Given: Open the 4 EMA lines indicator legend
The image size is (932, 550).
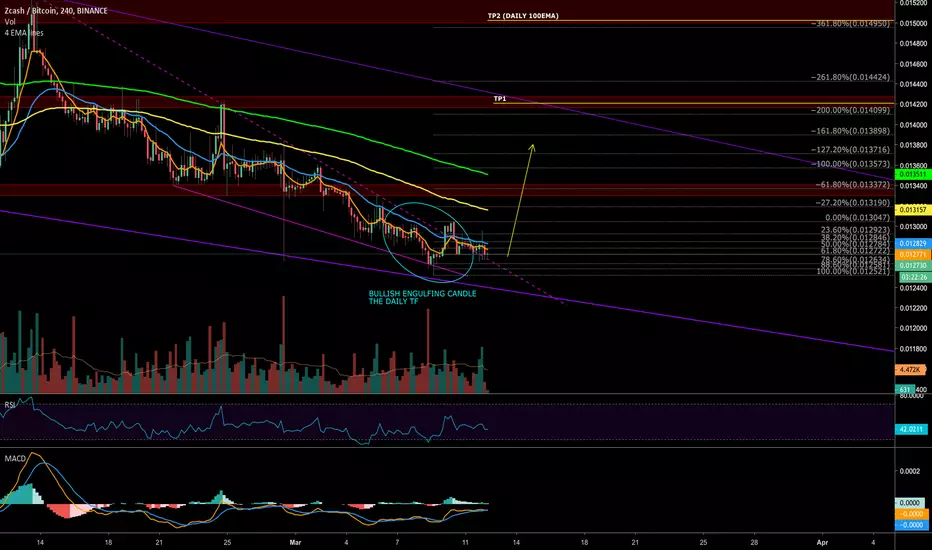Looking at the screenshot, I should coord(24,33).
